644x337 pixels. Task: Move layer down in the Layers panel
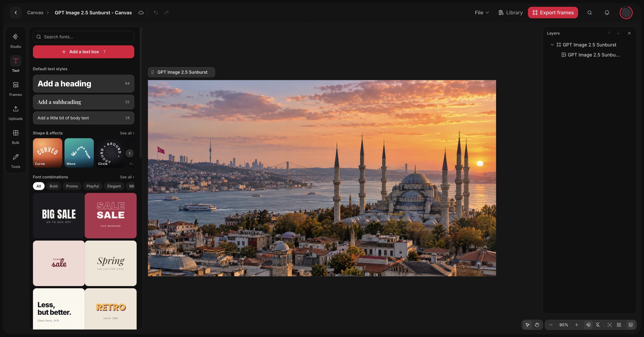click(x=618, y=33)
